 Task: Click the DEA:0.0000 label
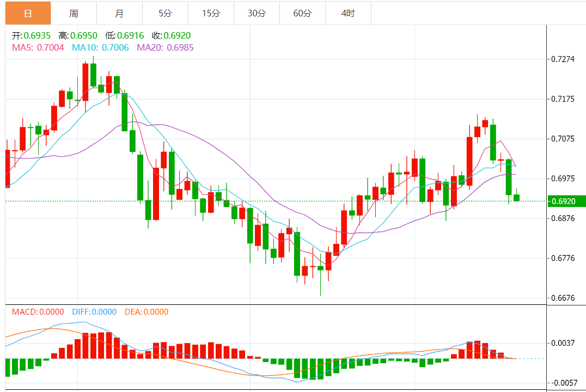(146, 311)
